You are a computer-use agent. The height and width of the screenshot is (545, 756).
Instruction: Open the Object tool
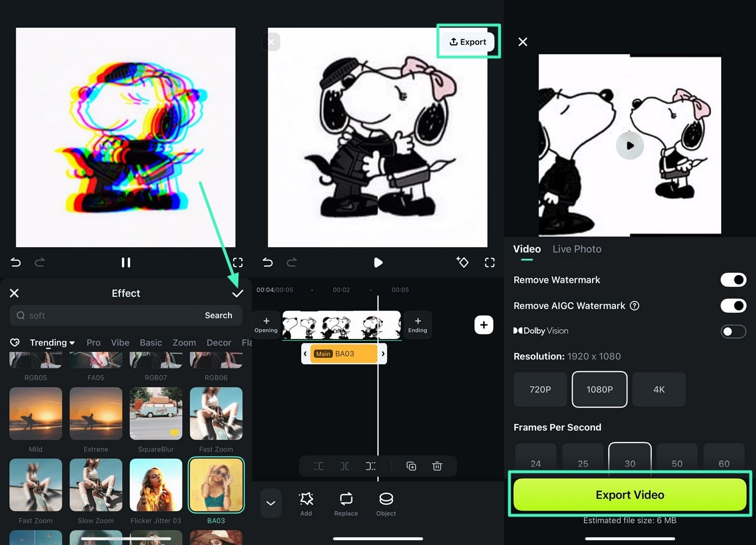click(x=386, y=504)
